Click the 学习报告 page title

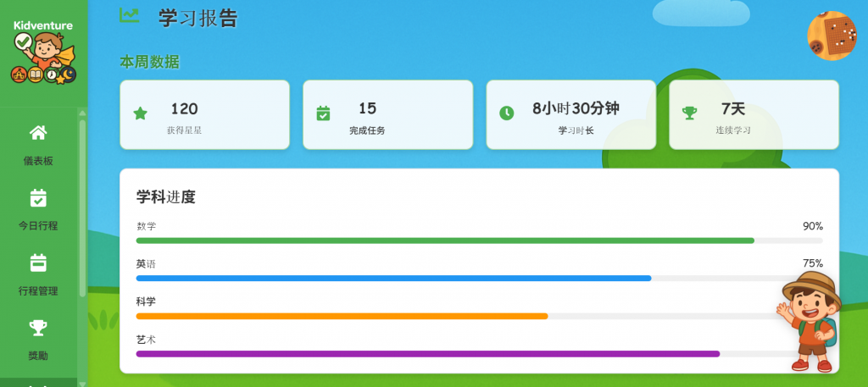click(198, 18)
